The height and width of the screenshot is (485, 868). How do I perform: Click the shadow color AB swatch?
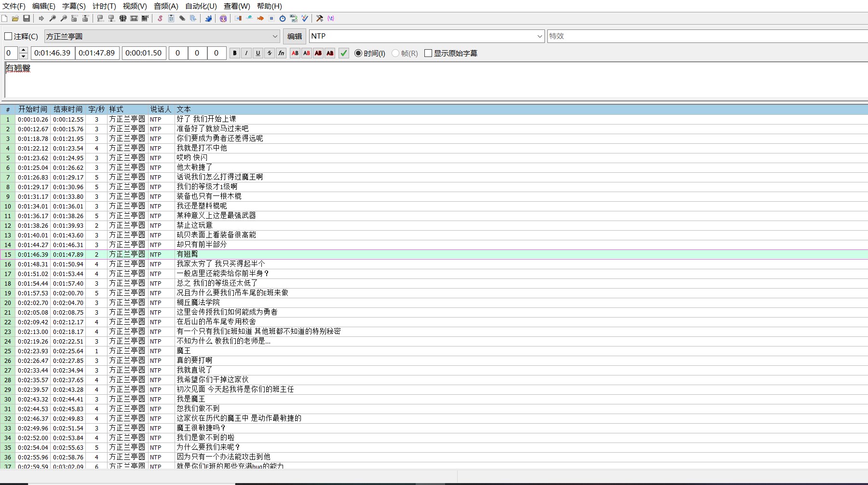330,53
